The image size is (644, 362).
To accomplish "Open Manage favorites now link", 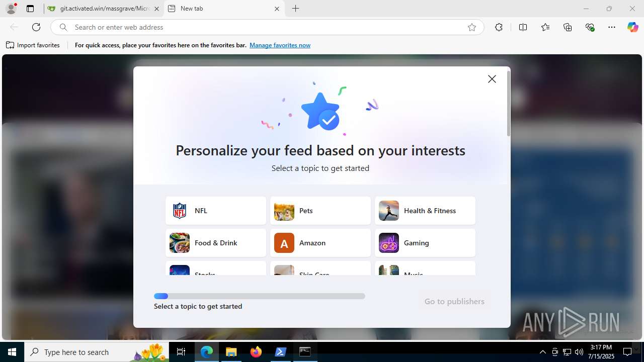I will tap(280, 45).
